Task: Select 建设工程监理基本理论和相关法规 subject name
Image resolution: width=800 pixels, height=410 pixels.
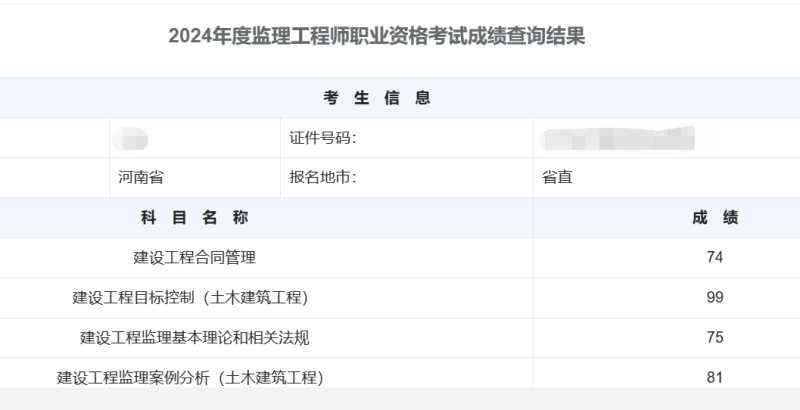Action: 194,337
